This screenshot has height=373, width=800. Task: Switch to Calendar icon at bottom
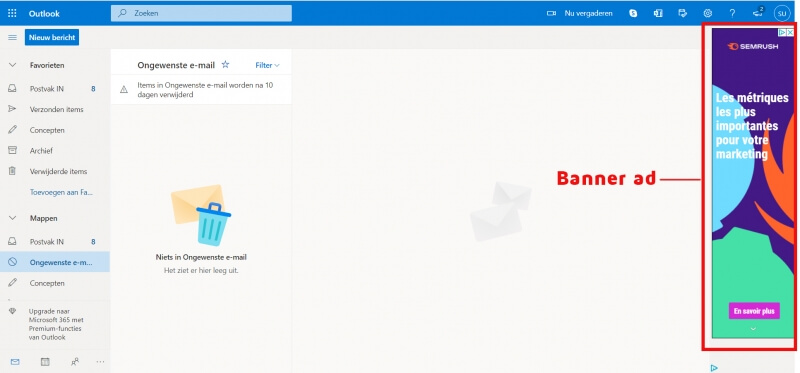point(45,362)
